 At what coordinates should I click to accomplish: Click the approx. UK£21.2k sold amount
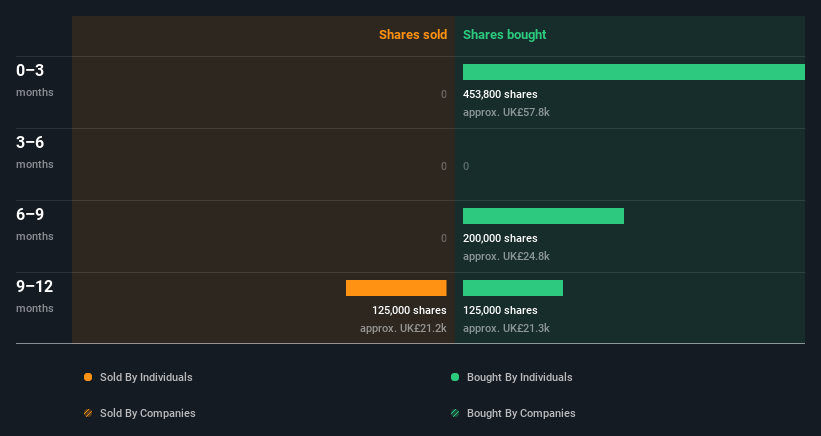[403, 328]
